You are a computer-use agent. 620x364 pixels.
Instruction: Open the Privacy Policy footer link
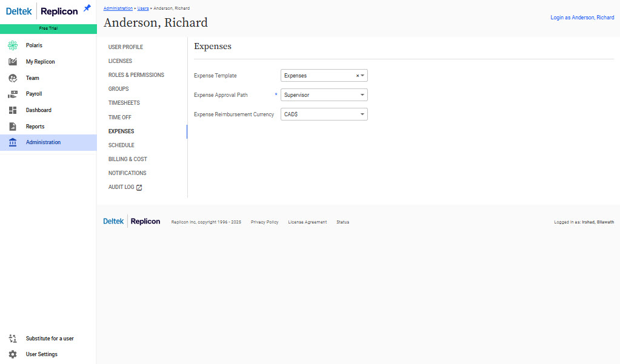(264, 222)
